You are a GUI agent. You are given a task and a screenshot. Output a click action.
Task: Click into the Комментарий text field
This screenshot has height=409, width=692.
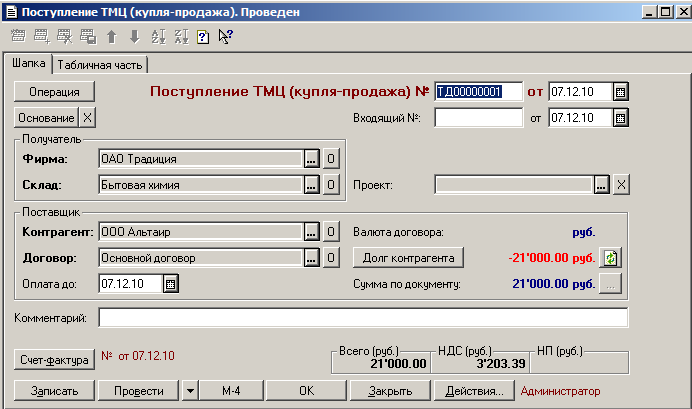coord(362,318)
